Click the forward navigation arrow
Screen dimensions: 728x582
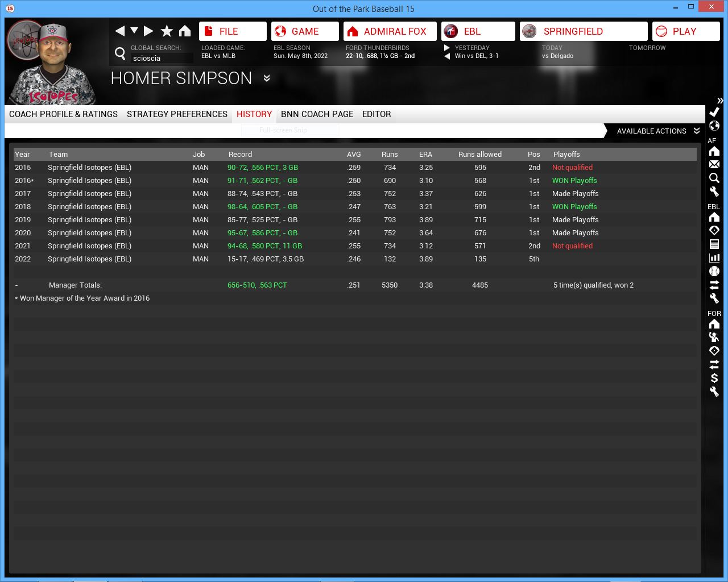coord(148,31)
